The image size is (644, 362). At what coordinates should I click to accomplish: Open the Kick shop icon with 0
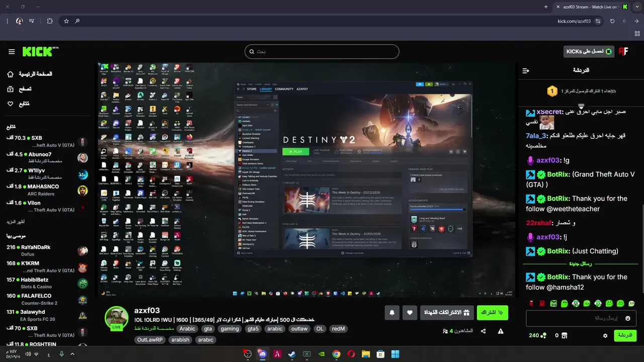[561, 335]
